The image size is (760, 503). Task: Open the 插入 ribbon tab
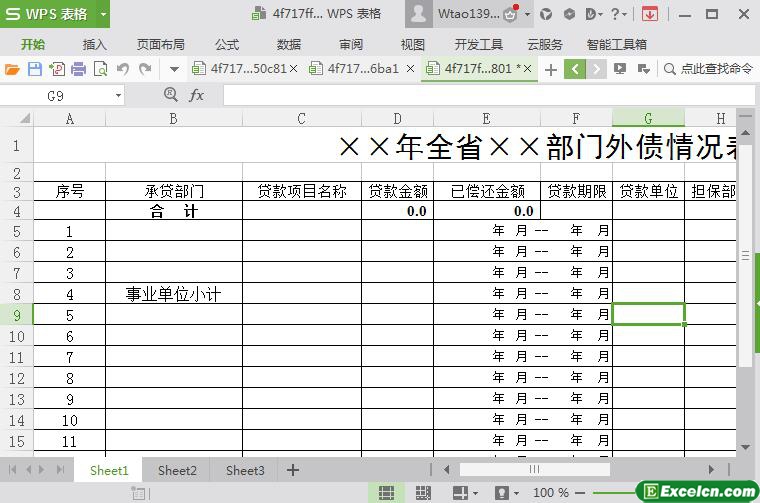(95, 45)
